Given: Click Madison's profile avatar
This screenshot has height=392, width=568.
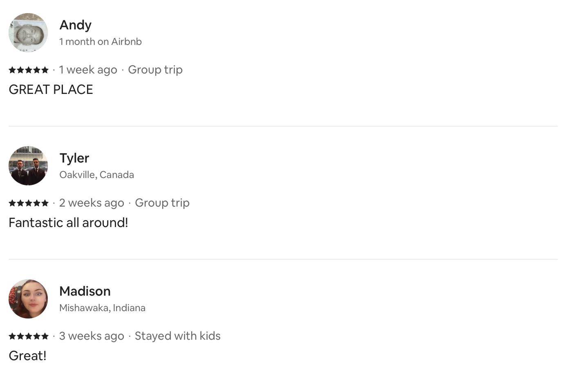Looking at the screenshot, I should pyautogui.click(x=28, y=299).
